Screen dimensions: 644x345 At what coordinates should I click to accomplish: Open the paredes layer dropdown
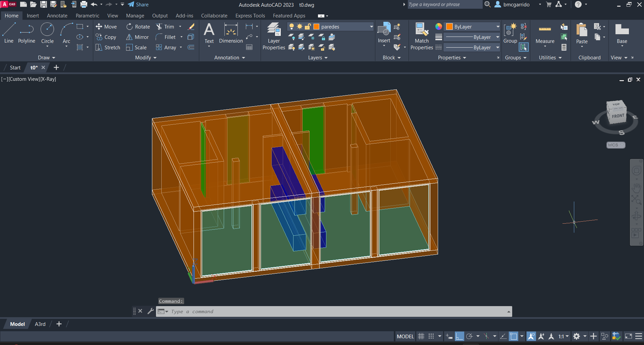click(x=371, y=27)
